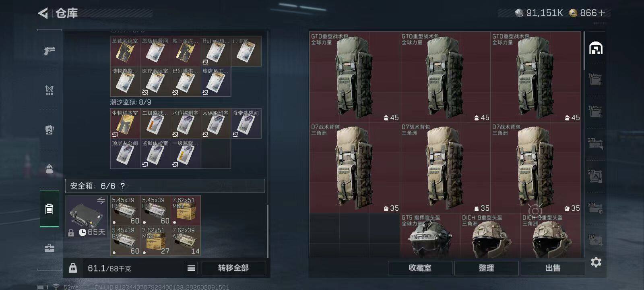
Task: Click the 转移全部 button
Action: pyautogui.click(x=233, y=268)
